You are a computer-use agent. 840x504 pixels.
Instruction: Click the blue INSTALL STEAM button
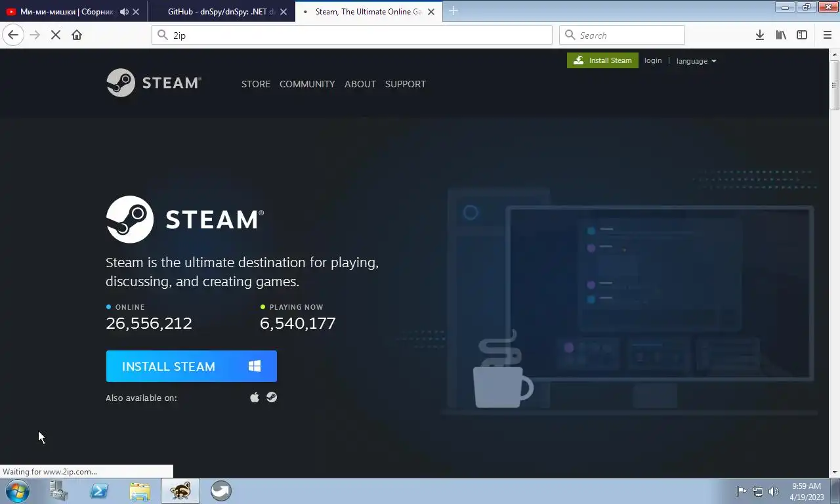192,366
